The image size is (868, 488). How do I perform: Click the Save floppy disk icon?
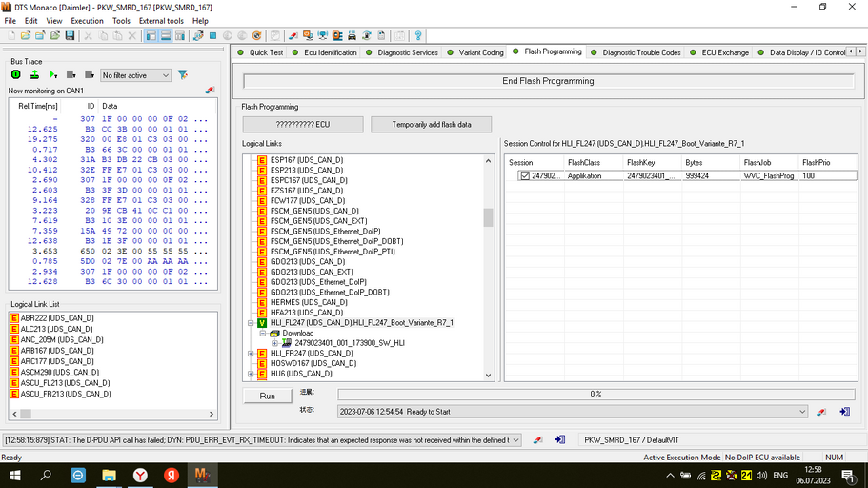[x=70, y=36]
